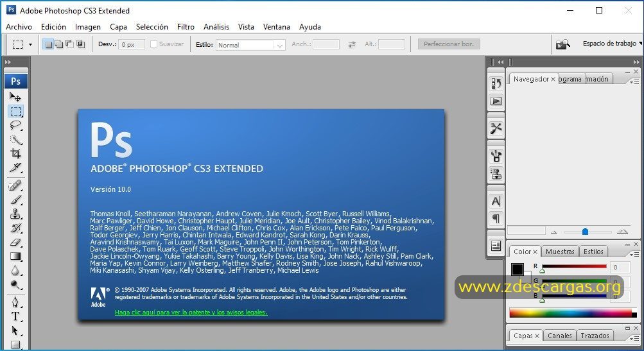Screen dimensions: 644x351
Task: Select the Rectangular Marquee tool
Action: click(15, 111)
